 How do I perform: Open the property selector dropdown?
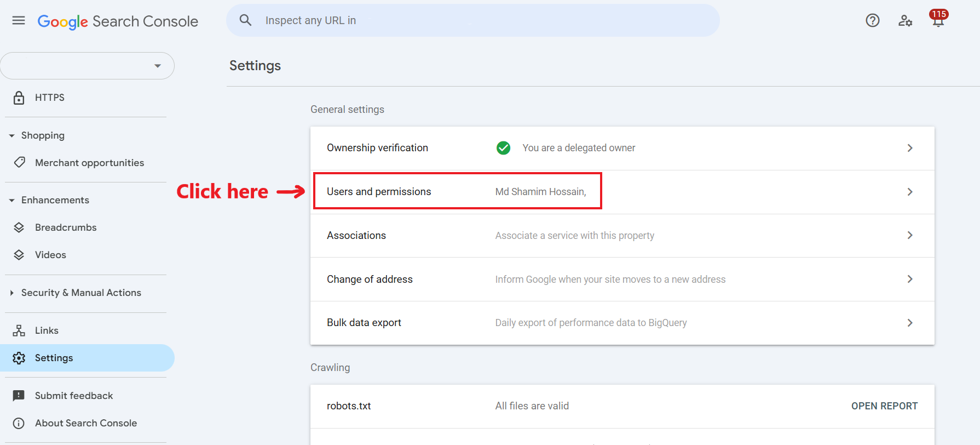click(88, 66)
